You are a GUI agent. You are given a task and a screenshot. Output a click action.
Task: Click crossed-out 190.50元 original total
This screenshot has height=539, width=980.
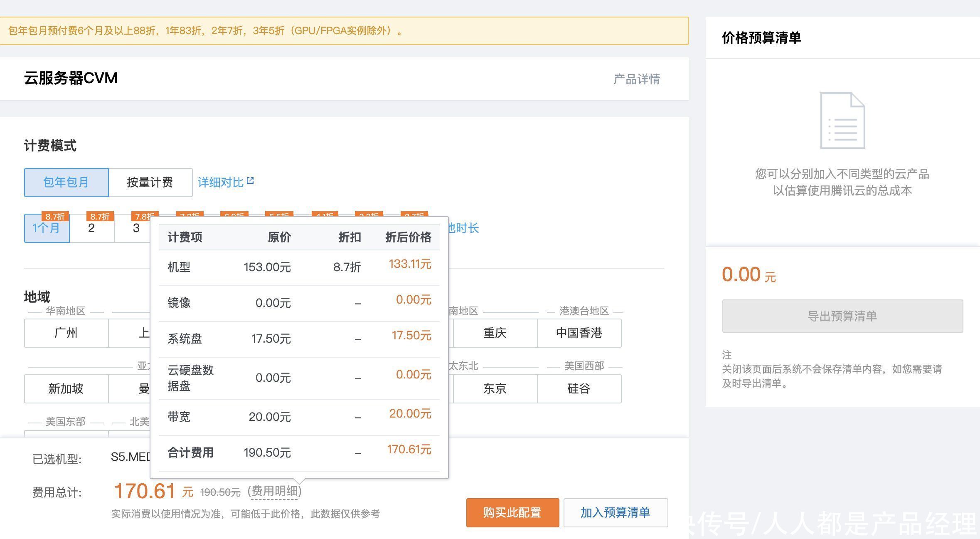click(x=220, y=492)
